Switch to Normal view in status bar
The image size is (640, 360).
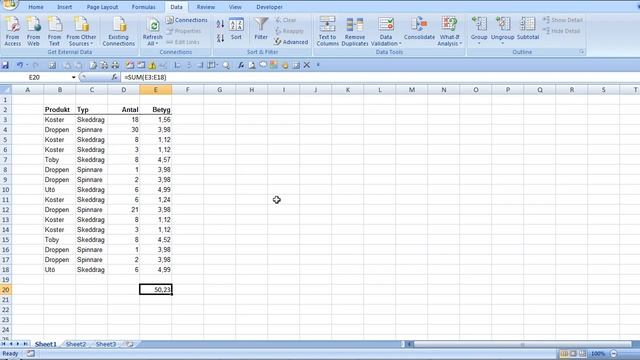564,353
